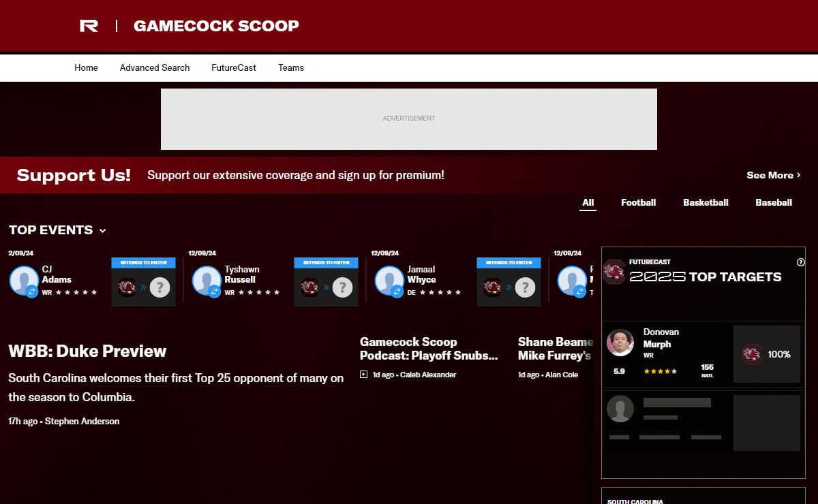Click 2025 Top Targets heading

pos(706,277)
